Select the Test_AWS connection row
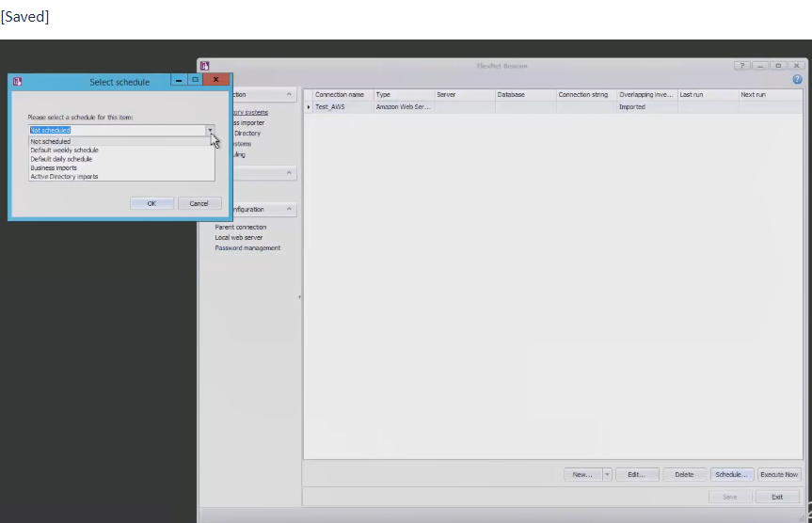 [x=553, y=107]
